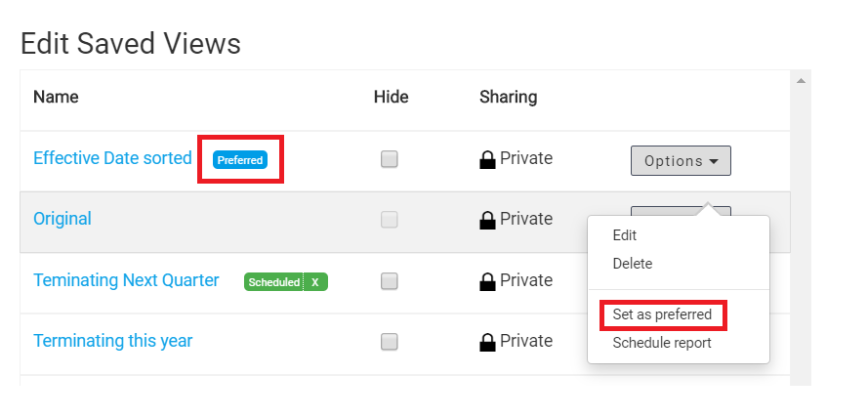Click the blue Preferred badge
The image size is (868, 418).
[x=239, y=160]
